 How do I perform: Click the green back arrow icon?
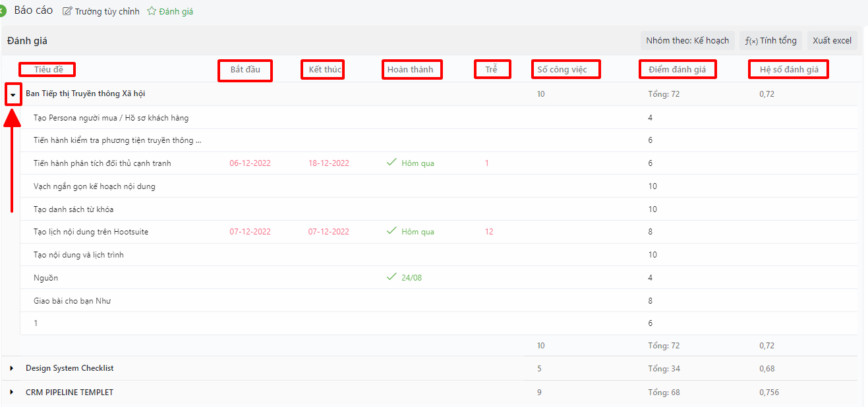tap(3, 11)
